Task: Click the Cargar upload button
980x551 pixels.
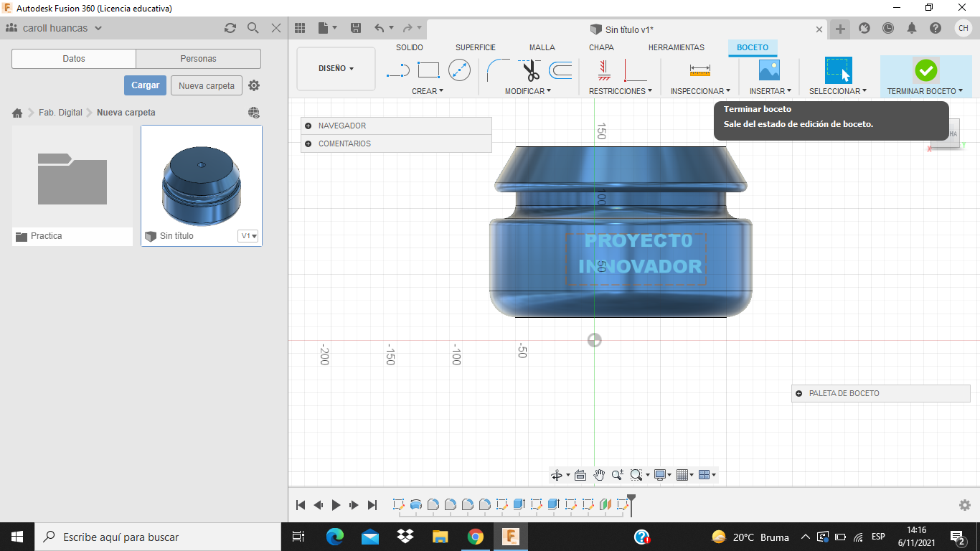Action: 146,85
